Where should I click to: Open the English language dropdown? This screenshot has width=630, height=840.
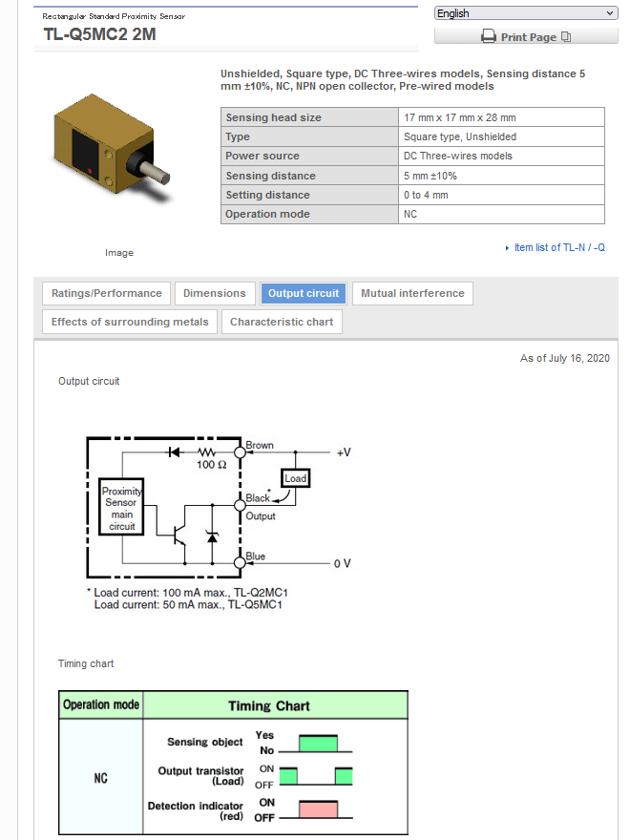coord(526,13)
